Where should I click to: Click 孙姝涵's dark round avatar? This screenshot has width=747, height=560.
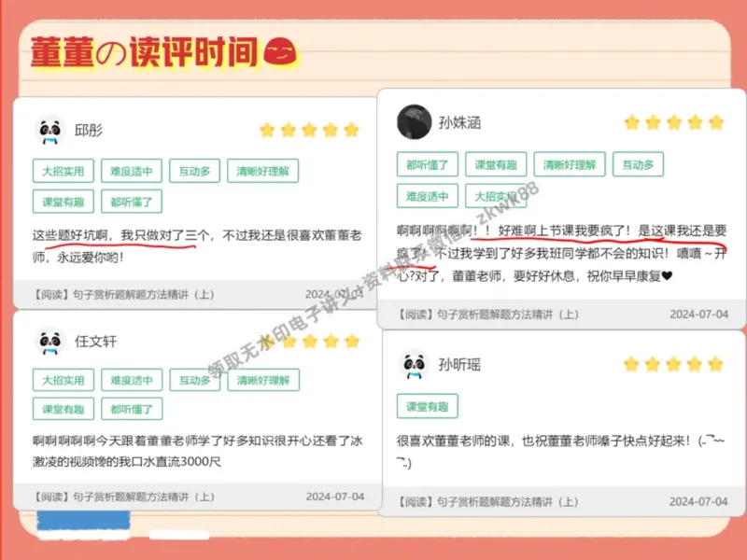(x=414, y=122)
